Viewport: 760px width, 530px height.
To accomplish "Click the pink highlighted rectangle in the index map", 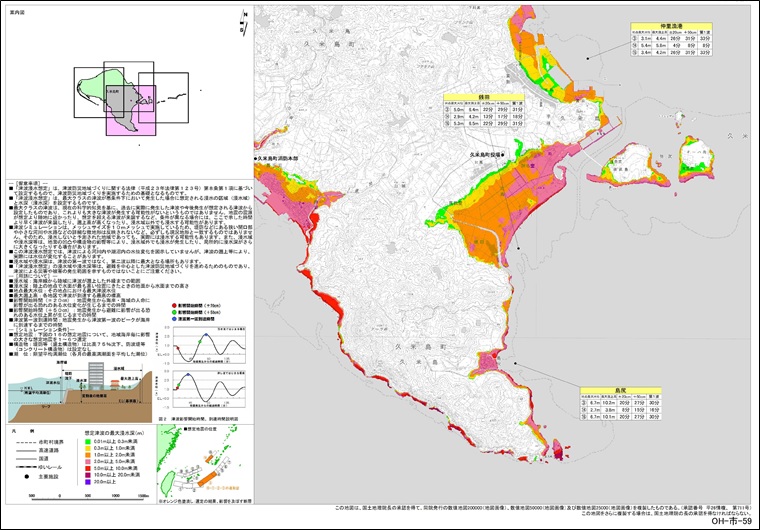I will click(131, 110).
